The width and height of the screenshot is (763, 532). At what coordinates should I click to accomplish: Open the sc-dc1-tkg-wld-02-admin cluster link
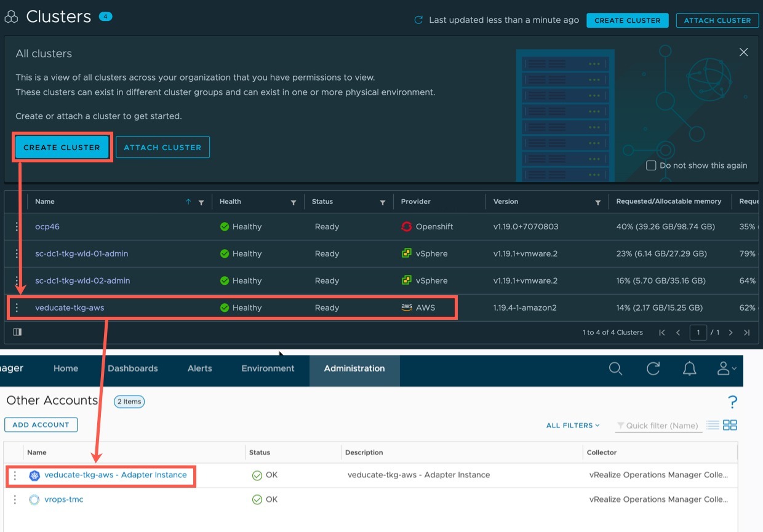82,281
